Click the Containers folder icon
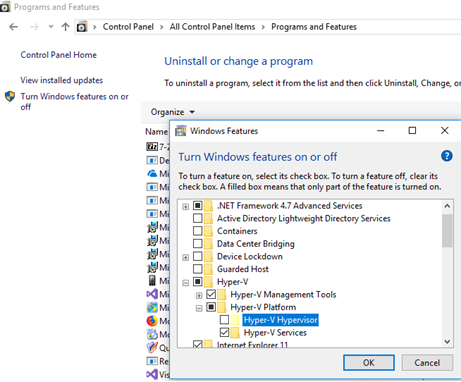This screenshot has height=382, width=461. pyautogui.click(x=208, y=231)
